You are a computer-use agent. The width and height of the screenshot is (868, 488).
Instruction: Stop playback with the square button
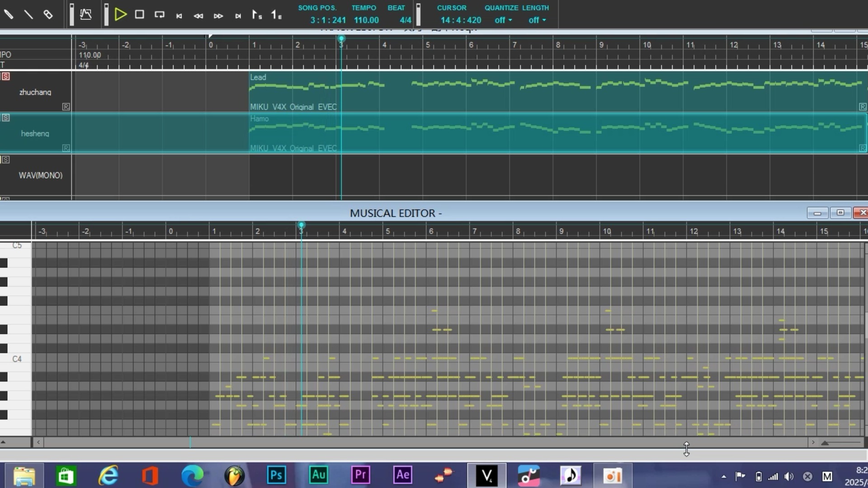tap(140, 14)
